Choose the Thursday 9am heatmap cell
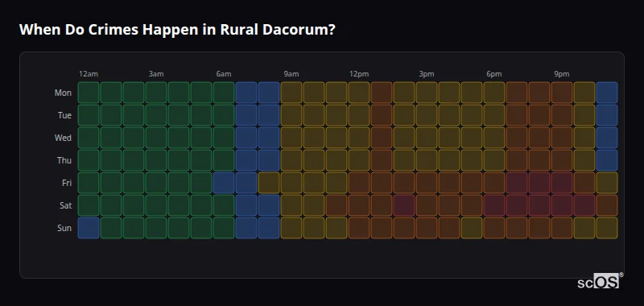 pos(291,160)
